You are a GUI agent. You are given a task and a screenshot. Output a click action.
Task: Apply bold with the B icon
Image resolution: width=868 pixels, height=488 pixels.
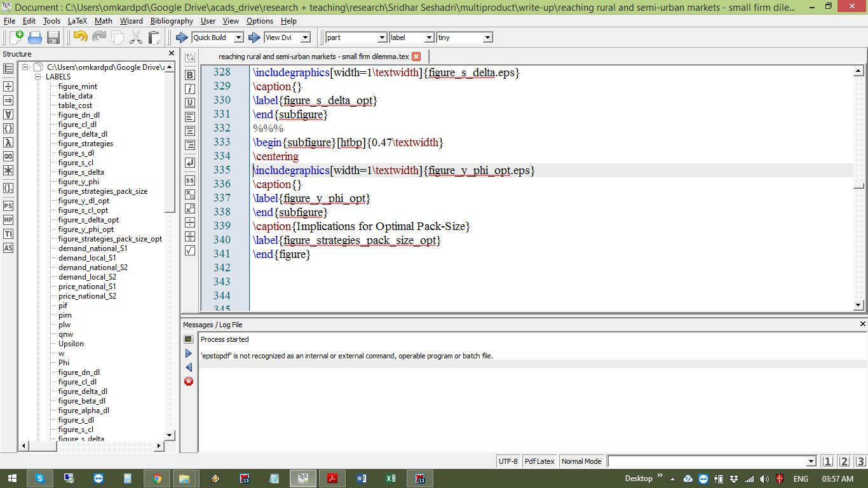tap(189, 75)
